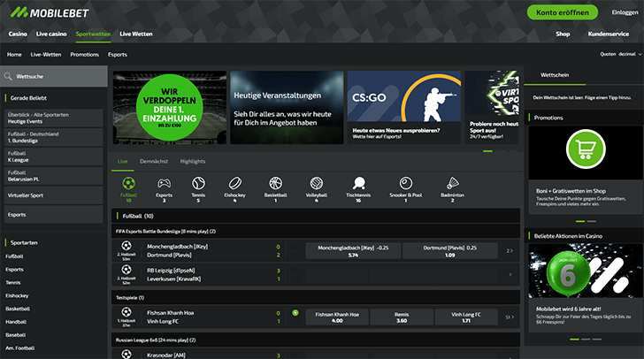
Task: Select second dot of Promotions carousel
Action: pyautogui.click(x=592, y=221)
